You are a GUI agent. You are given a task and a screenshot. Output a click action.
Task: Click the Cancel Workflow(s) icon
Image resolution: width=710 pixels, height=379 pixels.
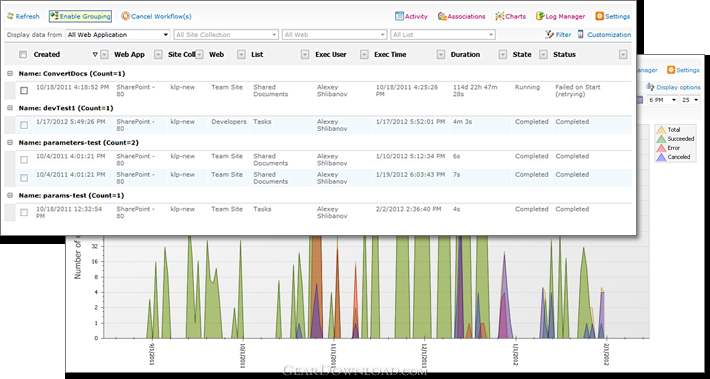[x=125, y=16]
